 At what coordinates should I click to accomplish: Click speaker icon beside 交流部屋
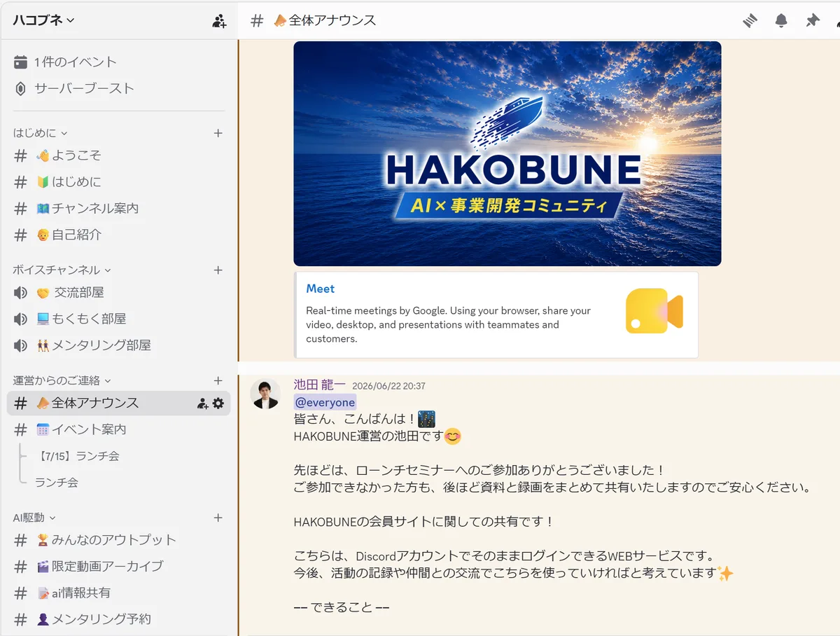[x=20, y=293]
